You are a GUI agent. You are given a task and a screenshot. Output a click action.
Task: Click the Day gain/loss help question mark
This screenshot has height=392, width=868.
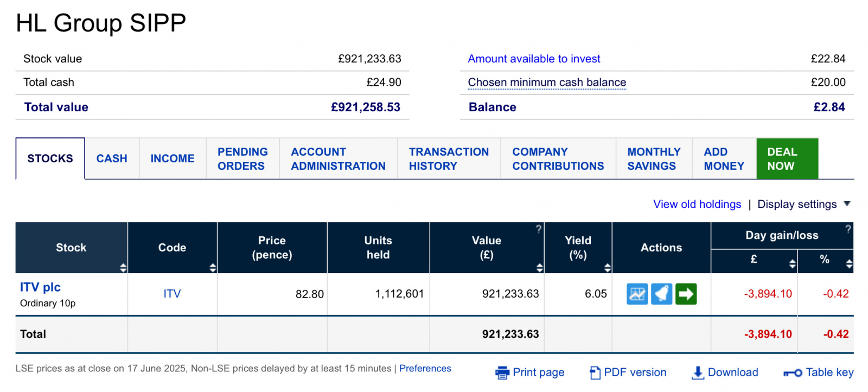[x=848, y=229]
